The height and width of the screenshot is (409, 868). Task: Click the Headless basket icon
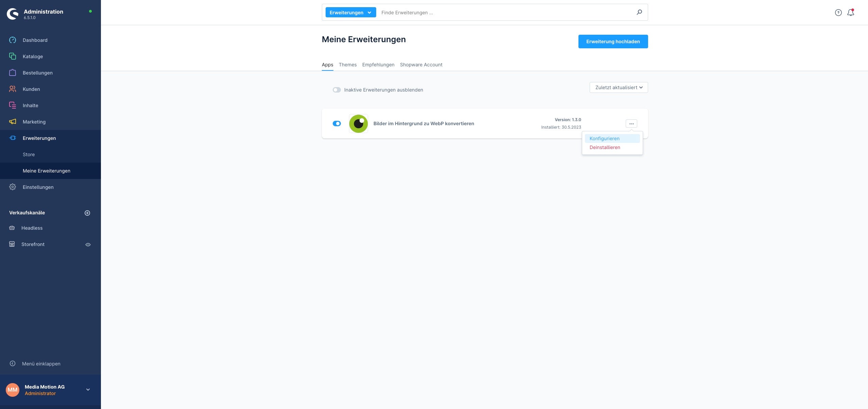12,228
